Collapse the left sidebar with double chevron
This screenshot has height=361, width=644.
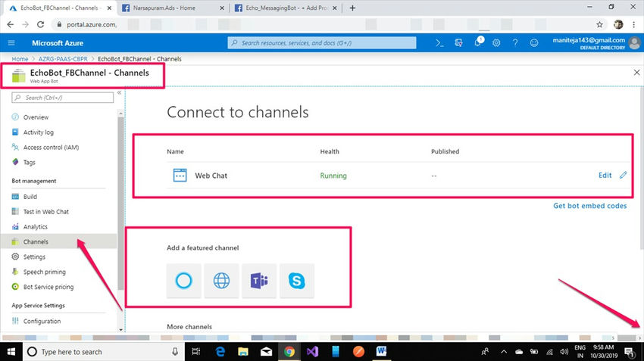coord(119,93)
